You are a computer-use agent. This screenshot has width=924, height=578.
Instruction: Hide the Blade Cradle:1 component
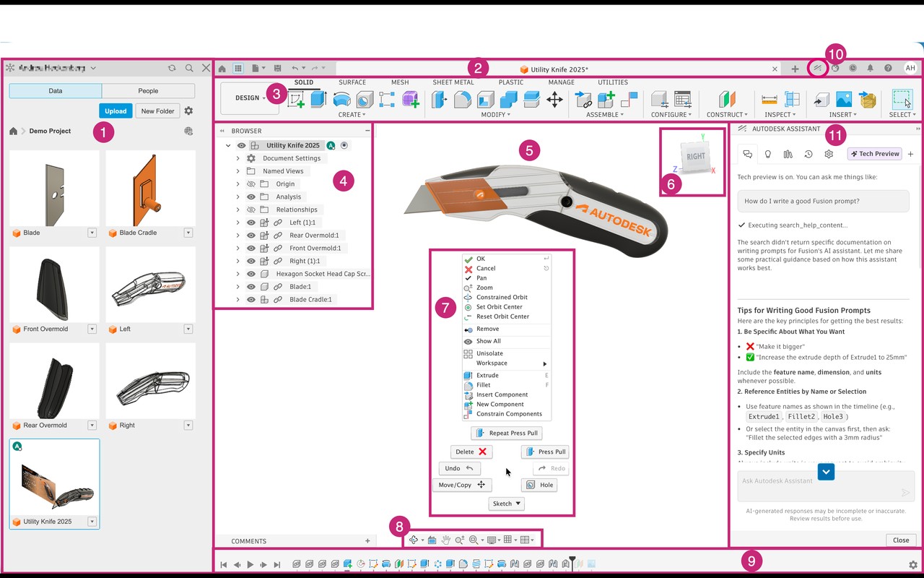251,299
